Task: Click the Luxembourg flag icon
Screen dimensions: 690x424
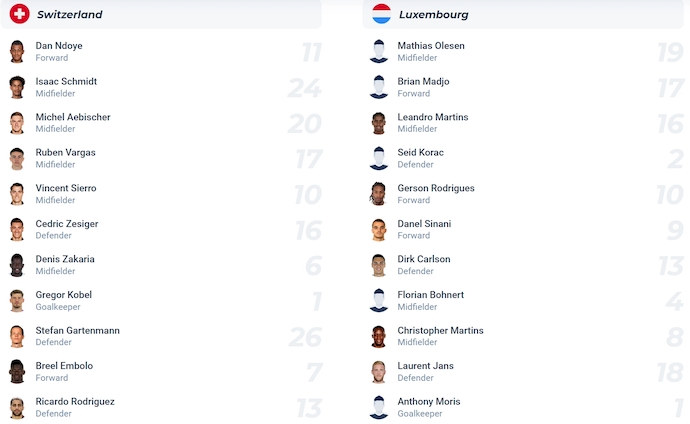Action: pyautogui.click(x=381, y=14)
